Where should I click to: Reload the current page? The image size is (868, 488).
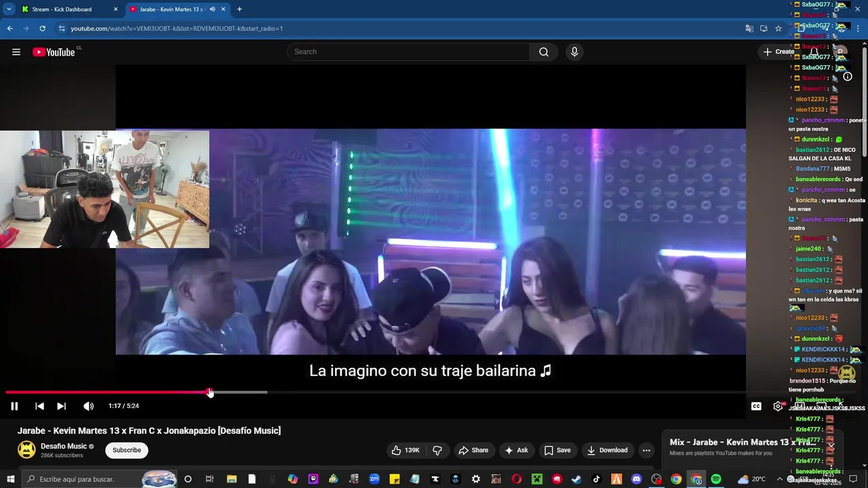42,28
